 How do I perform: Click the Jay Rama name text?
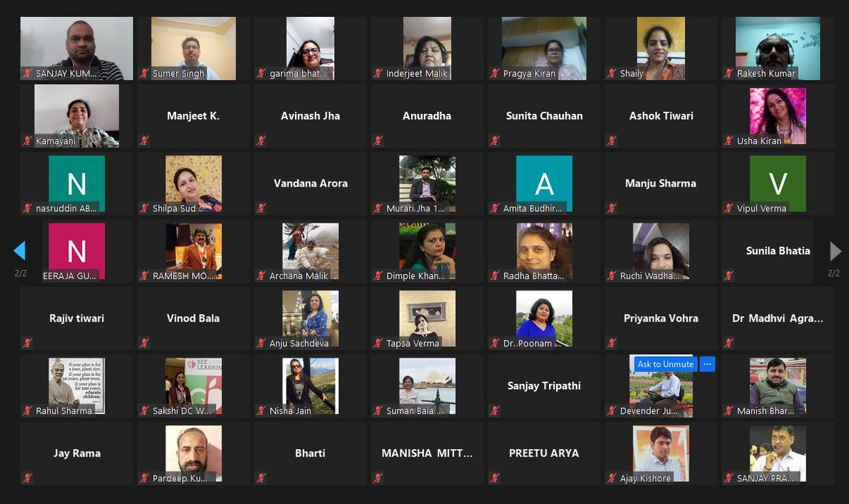coord(76,453)
